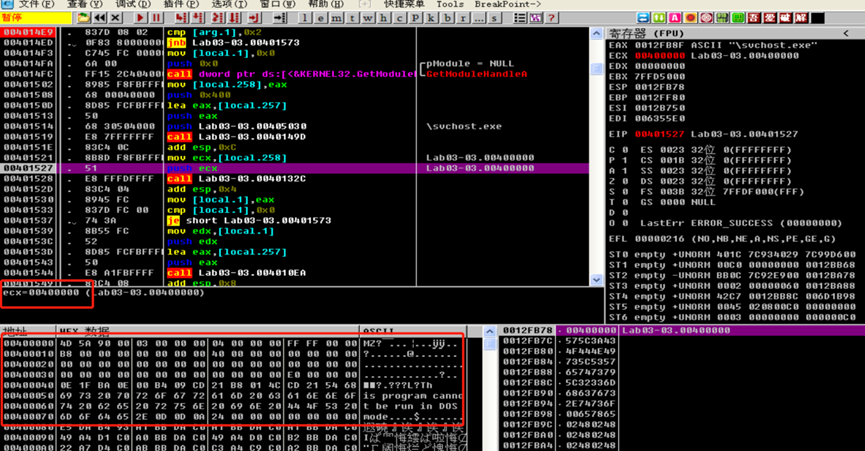This screenshot has width=865, height=451.
Task: Click the green up-down arrows plugin icon
Action: [x=659, y=18]
